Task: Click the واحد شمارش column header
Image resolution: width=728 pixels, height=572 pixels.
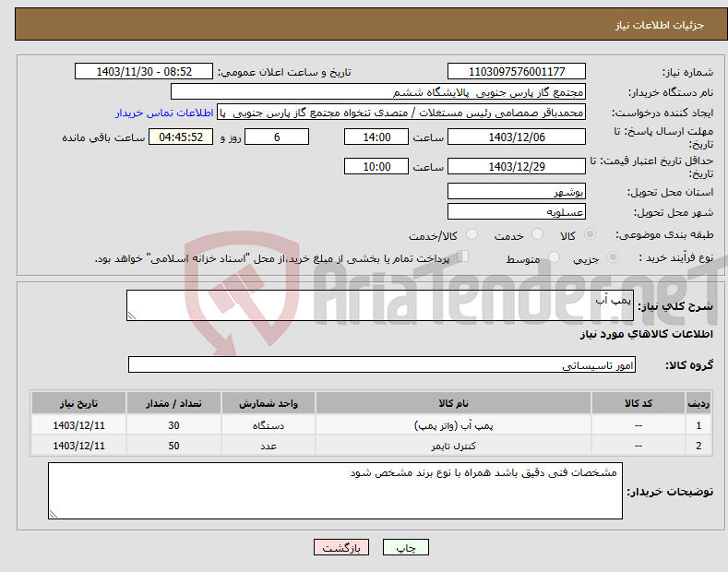Action: pyautogui.click(x=269, y=403)
